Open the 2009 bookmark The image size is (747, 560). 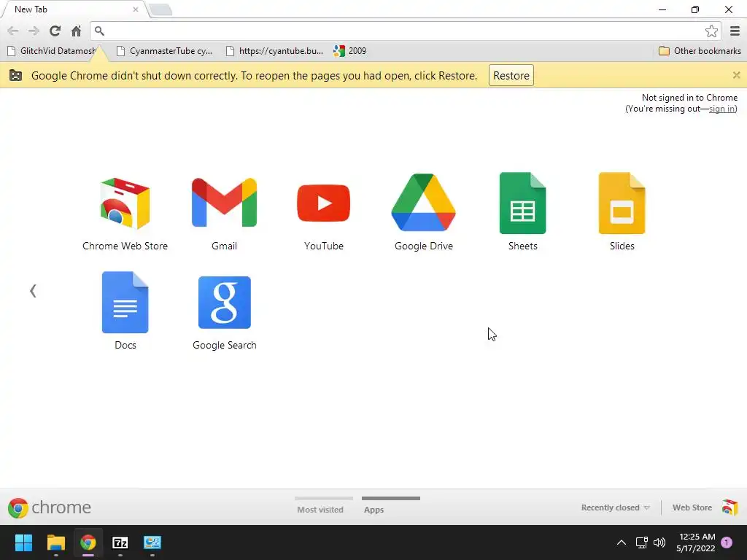click(350, 51)
